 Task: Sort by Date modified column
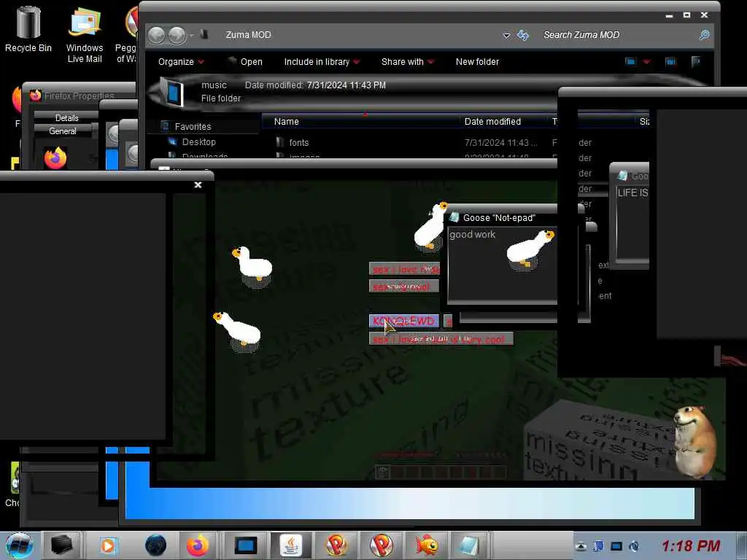point(504,122)
